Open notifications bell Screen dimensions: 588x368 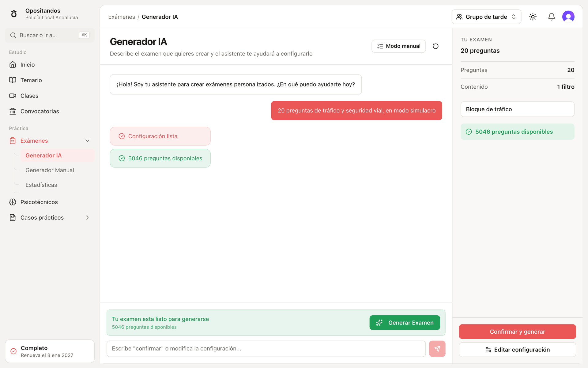tap(552, 17)
